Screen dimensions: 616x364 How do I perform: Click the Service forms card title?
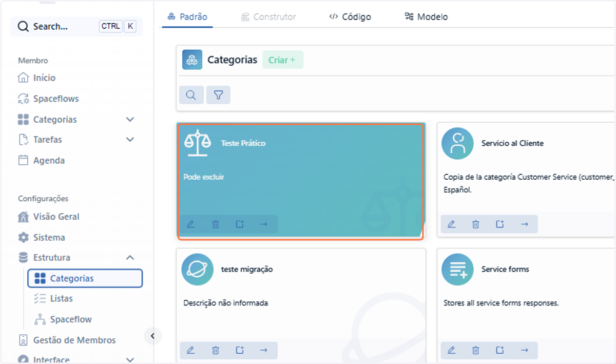[505, 269]
